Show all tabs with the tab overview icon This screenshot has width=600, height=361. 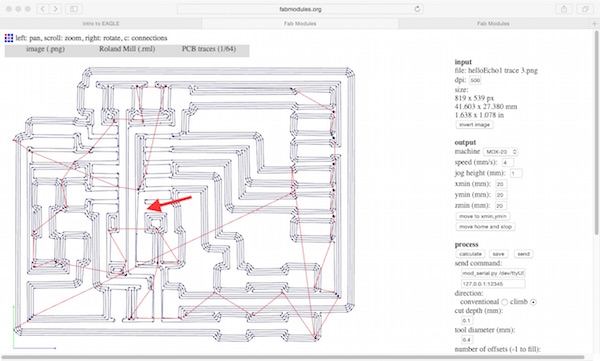(585, 9)
